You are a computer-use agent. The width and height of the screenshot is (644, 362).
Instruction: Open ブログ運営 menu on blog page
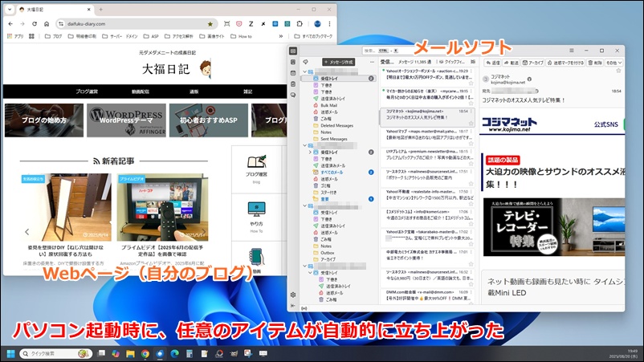coord(87,92)
